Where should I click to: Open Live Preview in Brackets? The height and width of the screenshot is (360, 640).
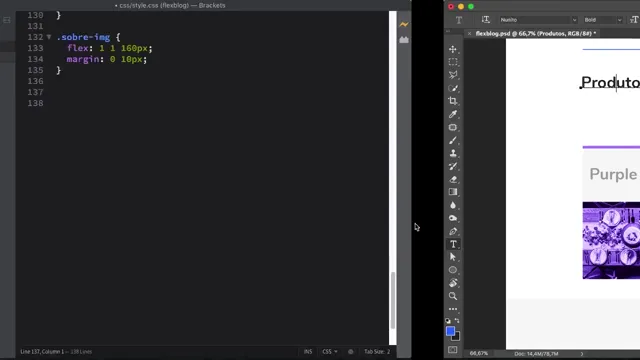coord(404,24)
